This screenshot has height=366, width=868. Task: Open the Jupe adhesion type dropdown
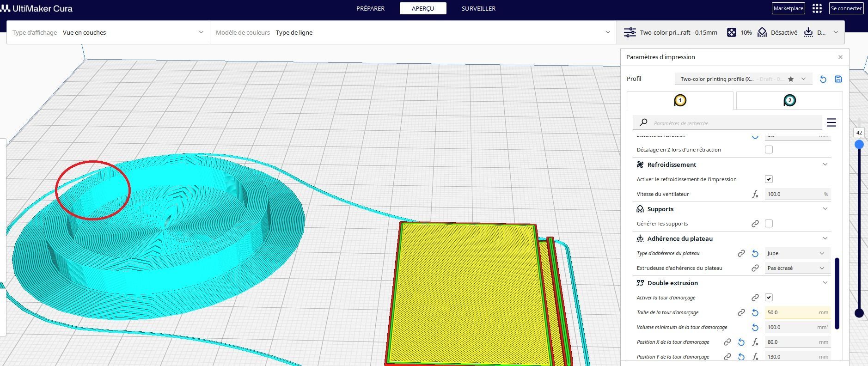pos(796,253)
